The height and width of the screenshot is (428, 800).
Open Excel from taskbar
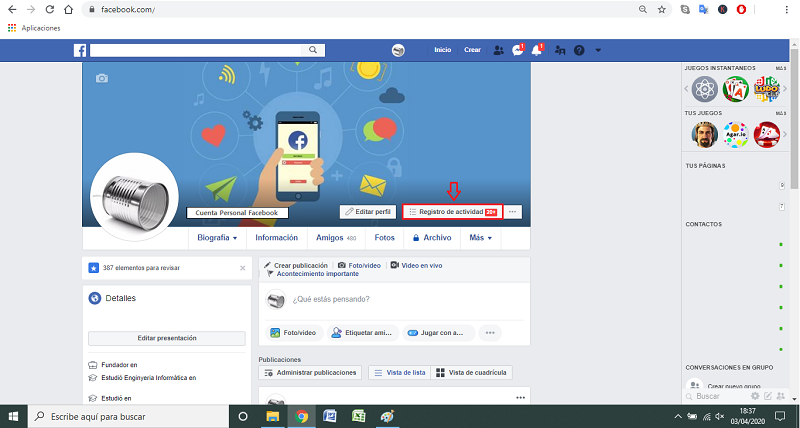(359, 416)
